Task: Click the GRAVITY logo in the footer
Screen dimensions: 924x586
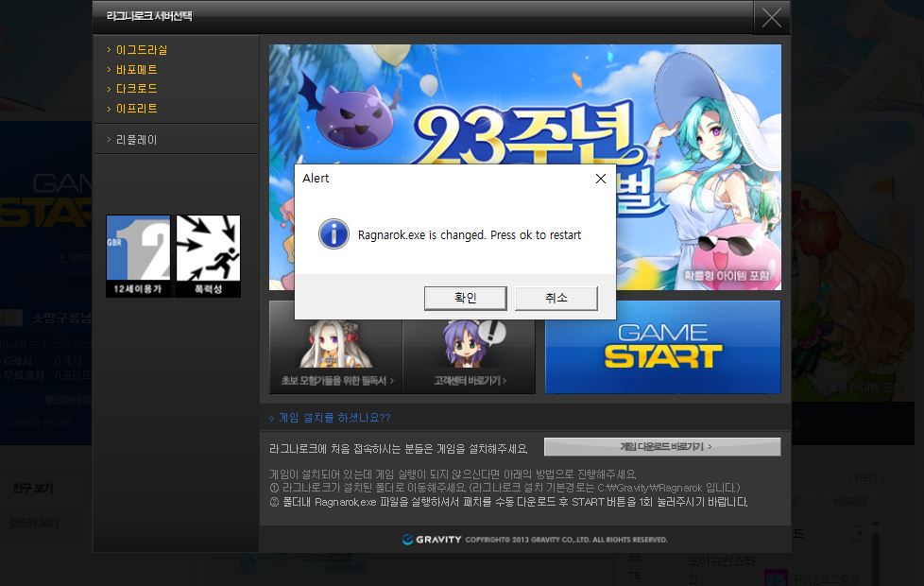Action: 432,540
